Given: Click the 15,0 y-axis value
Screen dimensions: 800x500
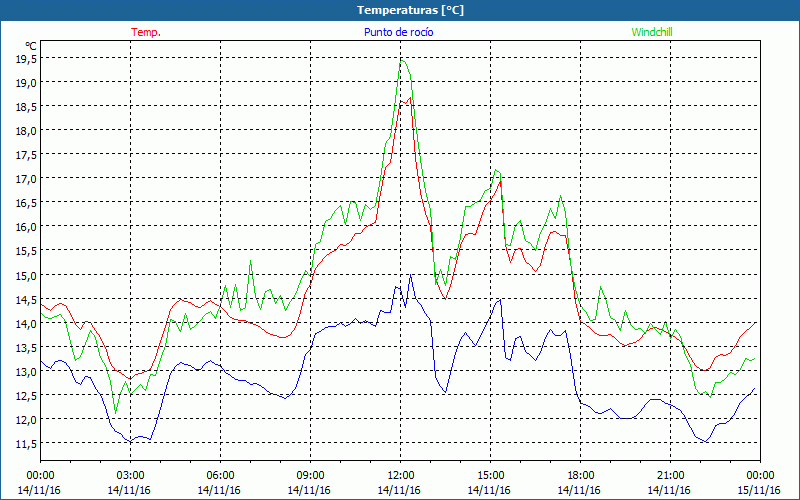Looking at the screenshot, I should coord(26,275).
